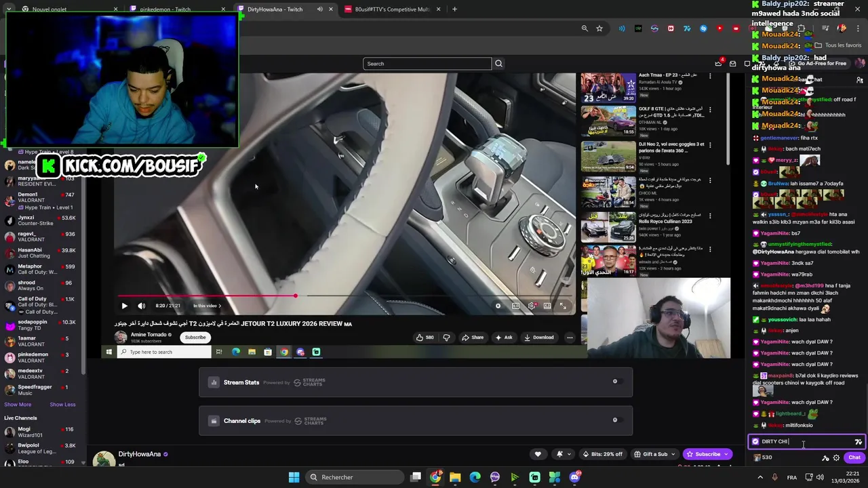The height and width of the screenshot is (488, 868).
Task: Open the Chrome three-dot menu
Action: tap(859, 28)
